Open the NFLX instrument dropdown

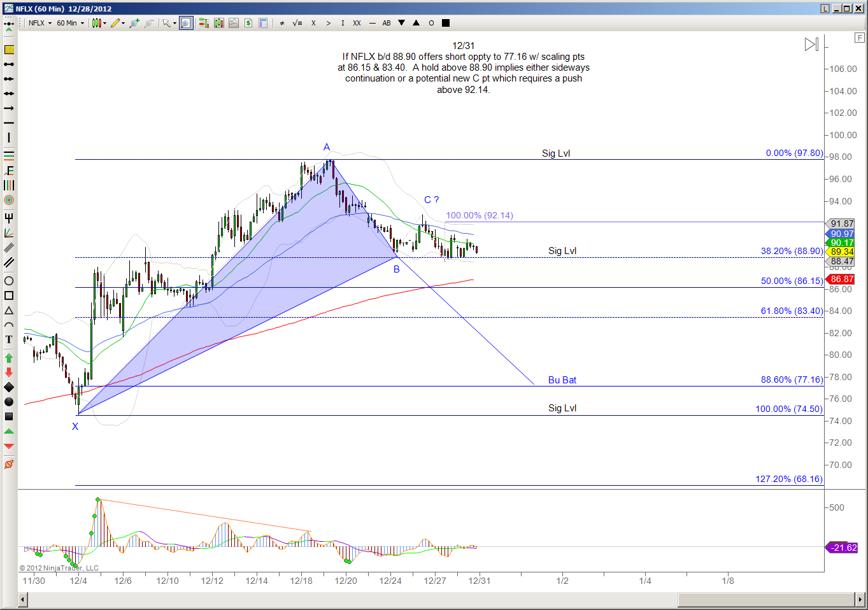pyautogui.click(x=40, y=23)
